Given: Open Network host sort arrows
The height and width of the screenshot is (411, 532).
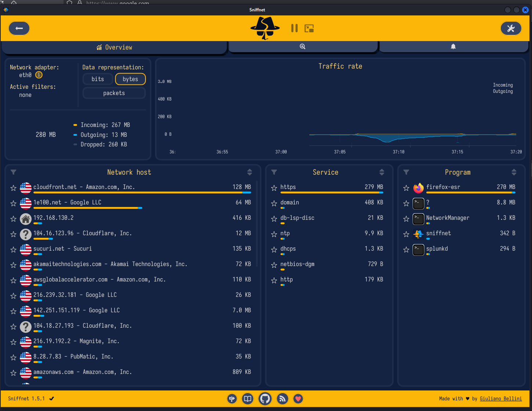Looking at the screenshot, I should pyautogui.click(x=249, y=172).
